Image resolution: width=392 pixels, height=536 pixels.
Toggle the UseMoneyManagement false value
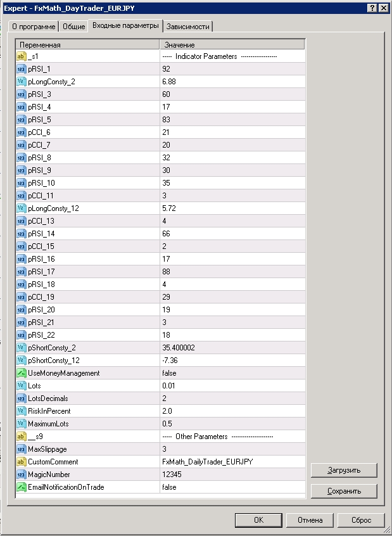[232, 373]
